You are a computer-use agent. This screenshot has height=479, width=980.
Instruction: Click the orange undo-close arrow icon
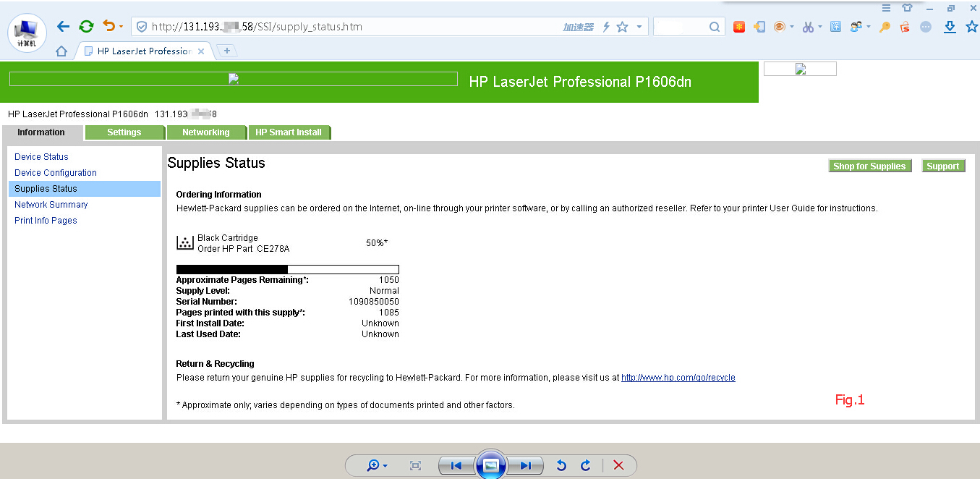tap(109, 26)
